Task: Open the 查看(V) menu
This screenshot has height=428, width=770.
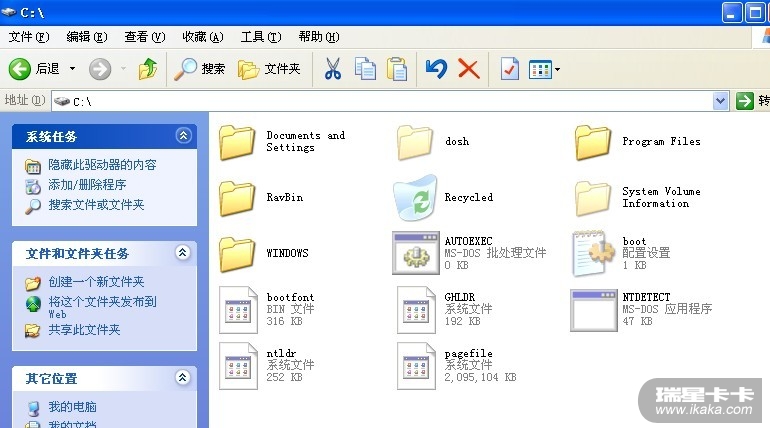Action: (144, 37)
